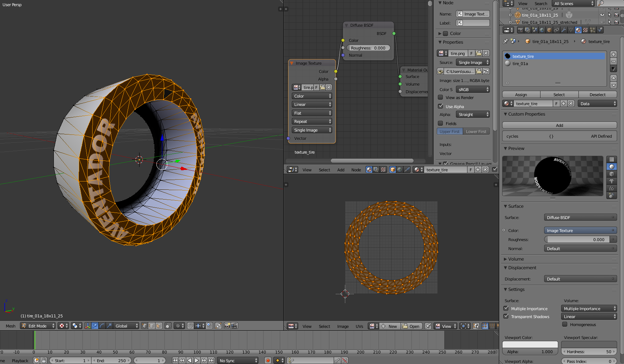Open the World properties tab
The width and height of the screenshot is (624, 364).
tap(542, 30)
